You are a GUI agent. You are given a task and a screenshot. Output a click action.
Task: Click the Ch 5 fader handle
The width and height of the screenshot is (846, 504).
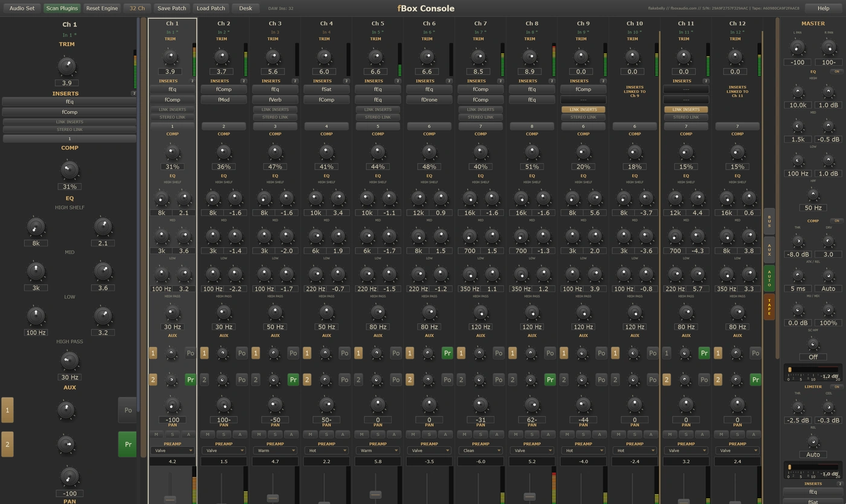(x=375, y=494)
